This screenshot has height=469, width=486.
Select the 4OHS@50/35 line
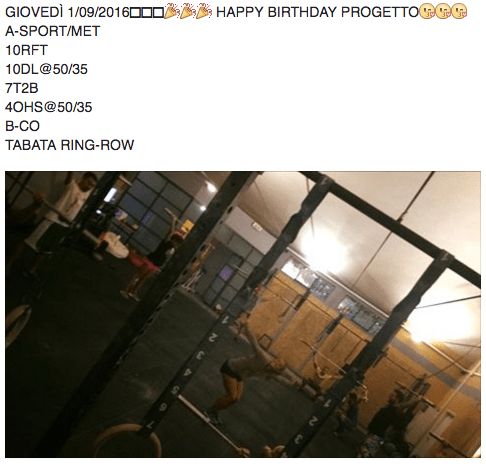48,107
